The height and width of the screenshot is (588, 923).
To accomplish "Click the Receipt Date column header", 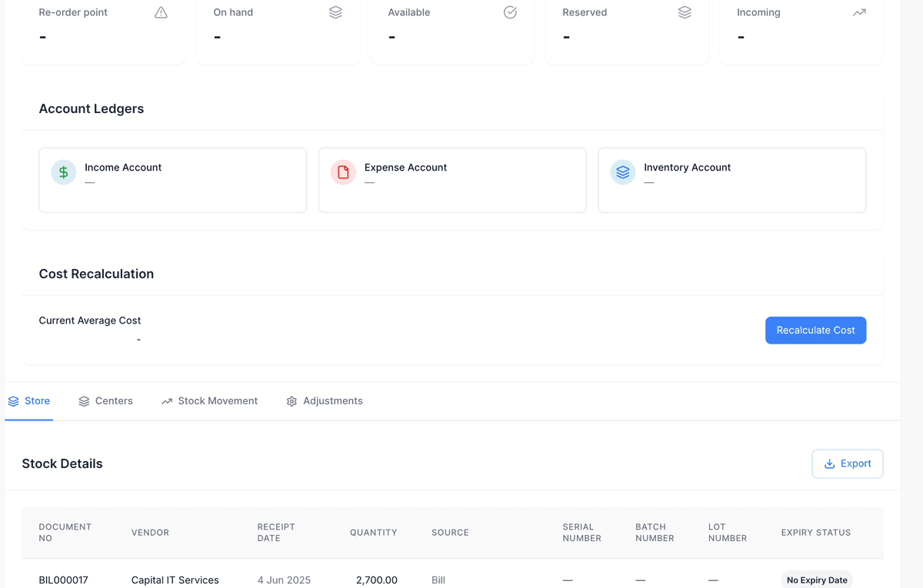I will (276, 533).
